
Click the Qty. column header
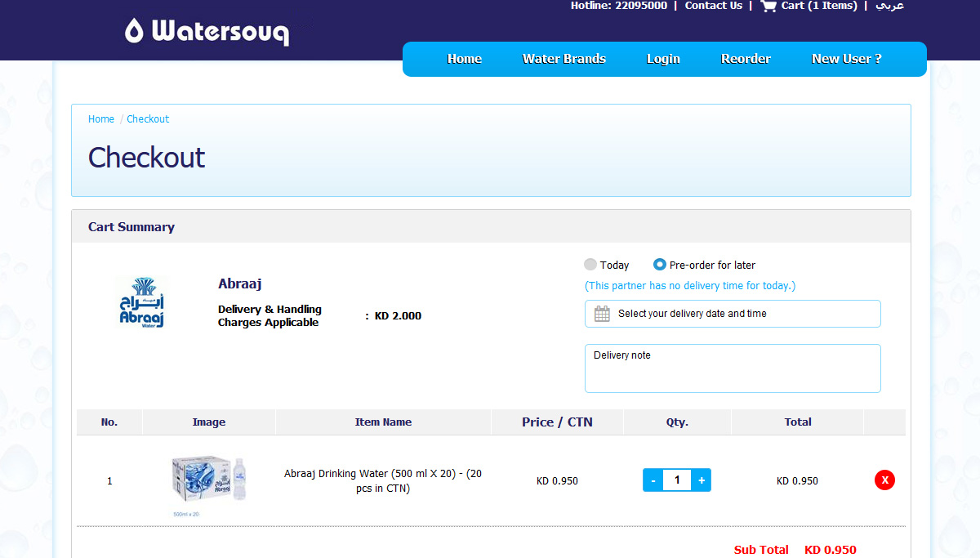pos(677,422)
